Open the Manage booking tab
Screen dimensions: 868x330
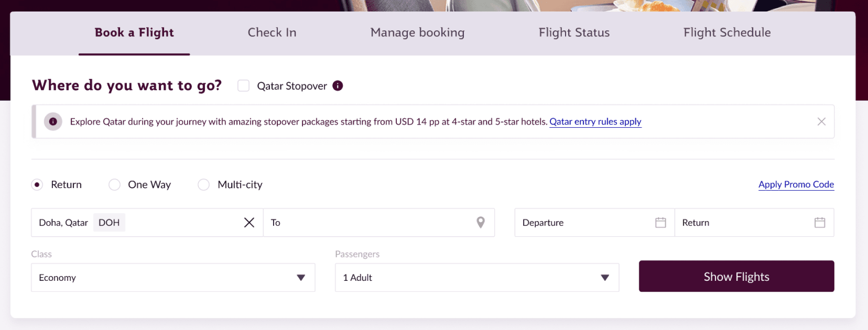pos(417,33)
